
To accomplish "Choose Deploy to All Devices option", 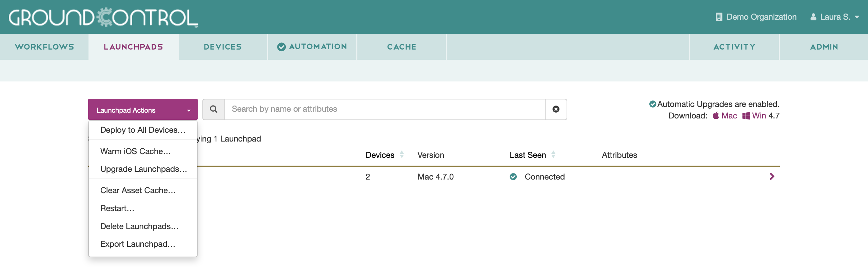I will point(143,130).
